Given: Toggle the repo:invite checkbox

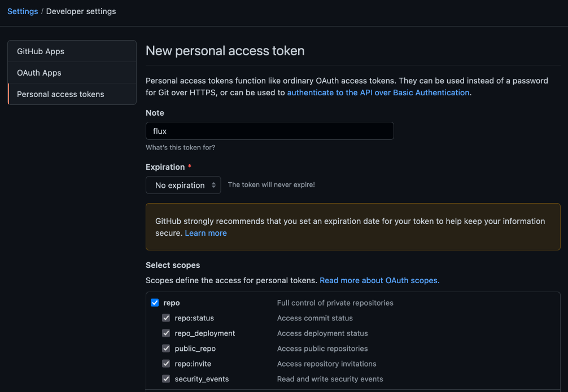Looking at the screenshot, I should [x=166, y=364].
